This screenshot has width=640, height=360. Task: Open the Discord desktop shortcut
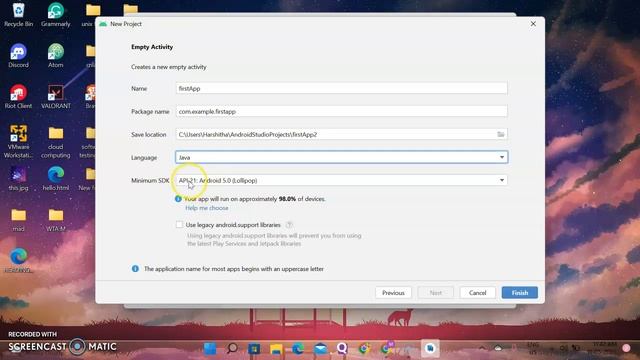click(18, 56)
